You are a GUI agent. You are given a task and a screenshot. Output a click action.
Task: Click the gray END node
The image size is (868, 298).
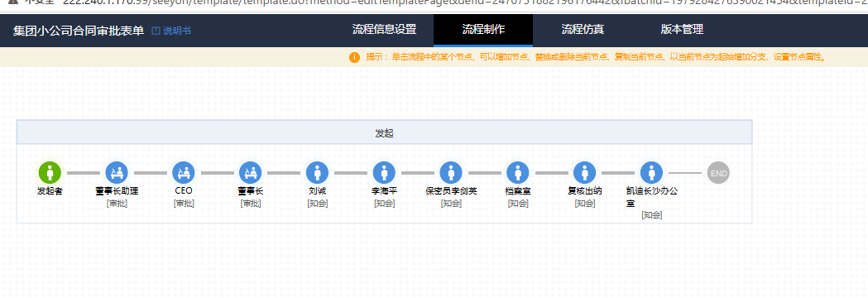[x=718, y=173]
